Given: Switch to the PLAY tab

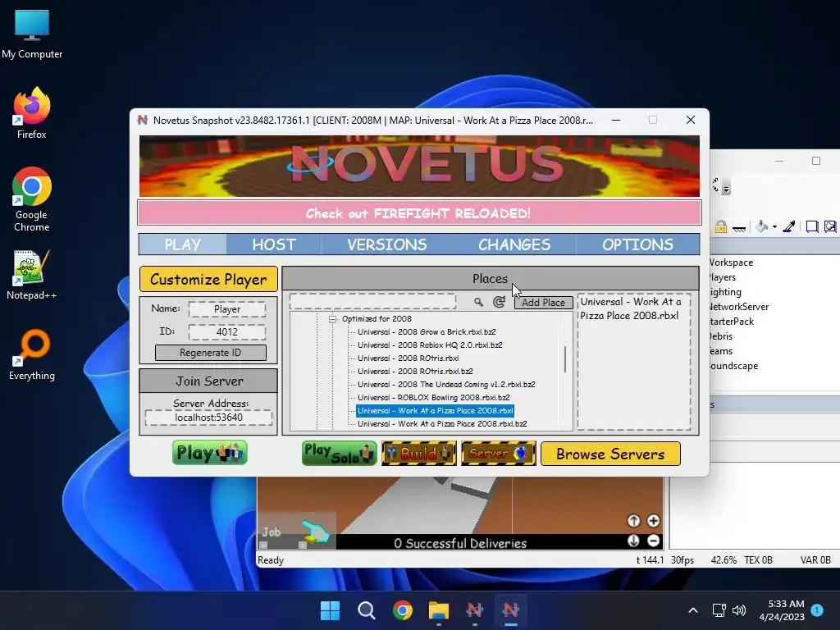Looking at the screenshot, I should (183, 244).
